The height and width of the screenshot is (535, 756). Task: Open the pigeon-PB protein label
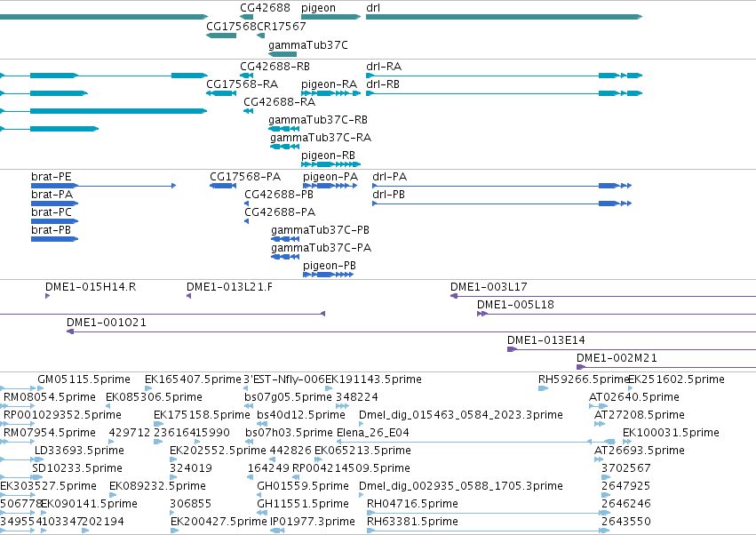(330, 267)
